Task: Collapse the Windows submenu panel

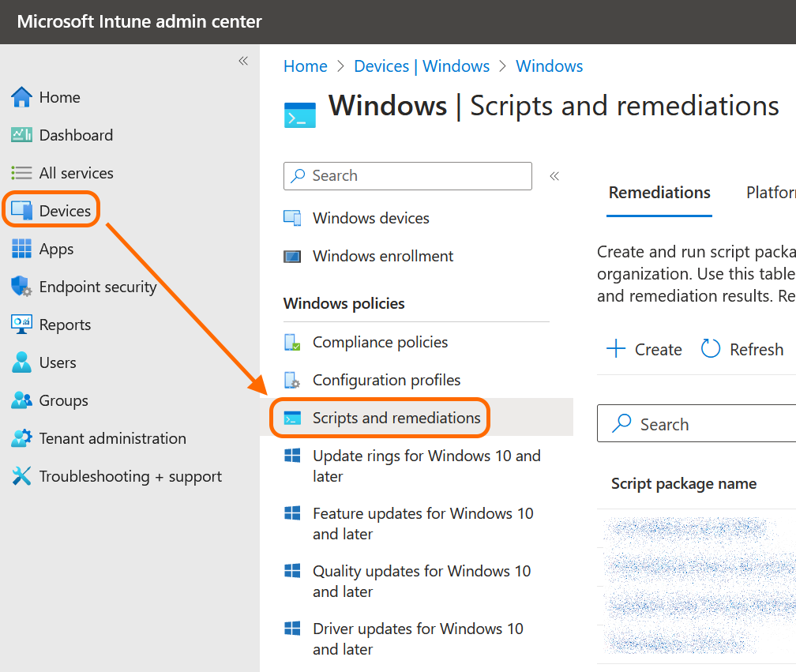Action: (x=554, y=176)
